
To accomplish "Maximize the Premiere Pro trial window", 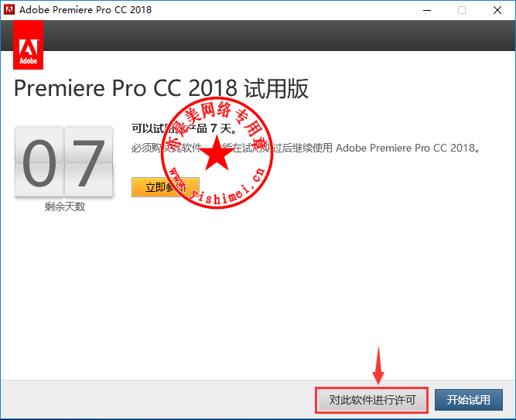I will tap(462, 10).
